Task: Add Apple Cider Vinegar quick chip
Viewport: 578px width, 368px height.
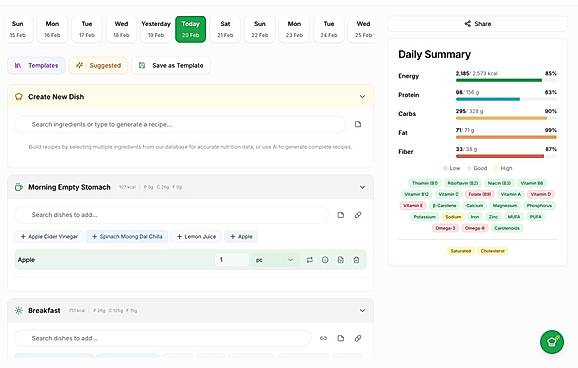Action: 49,237
